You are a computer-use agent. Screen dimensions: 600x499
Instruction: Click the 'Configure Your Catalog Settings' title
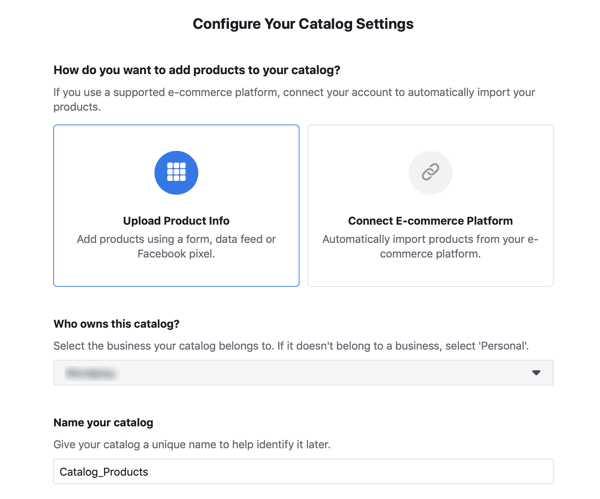pyautogui.click(x=303, y=24)
